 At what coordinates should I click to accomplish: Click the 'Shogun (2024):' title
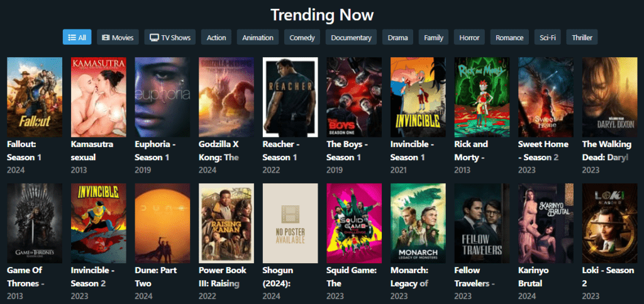point(279,277)
